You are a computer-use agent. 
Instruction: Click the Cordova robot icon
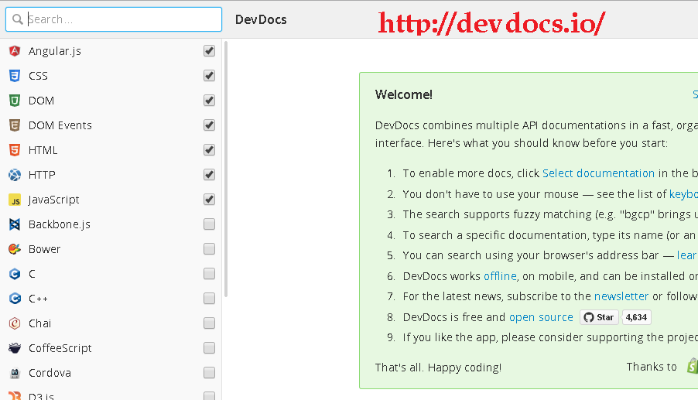point(15,373)
